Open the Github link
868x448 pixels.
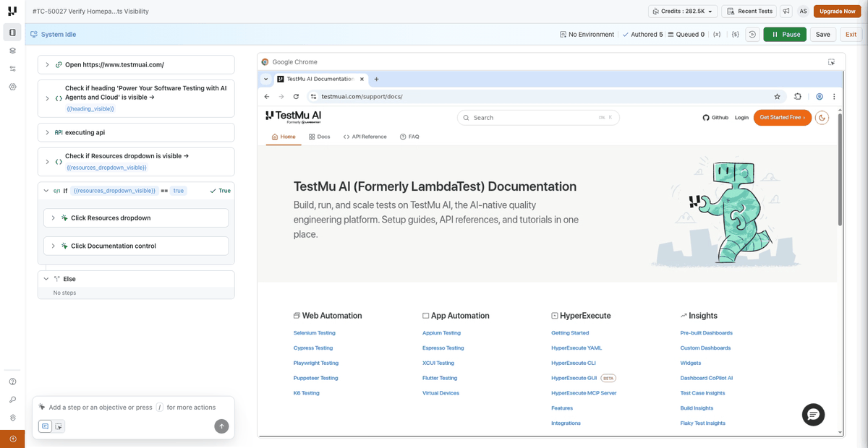(x=715, y=117)
